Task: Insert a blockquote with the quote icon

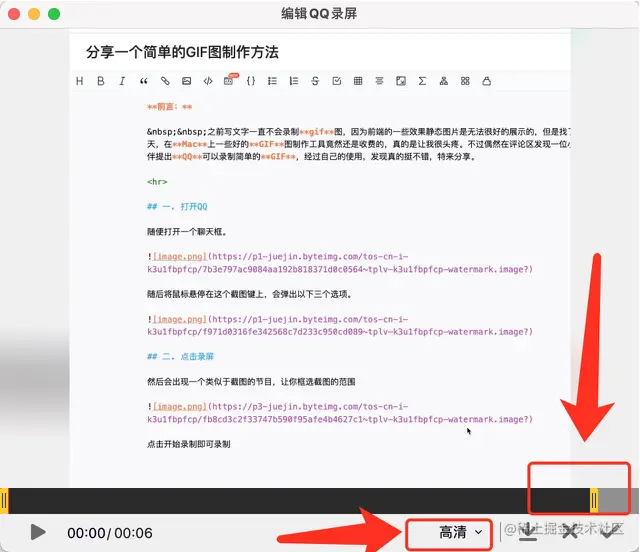Action: click(x=144, y=81)
